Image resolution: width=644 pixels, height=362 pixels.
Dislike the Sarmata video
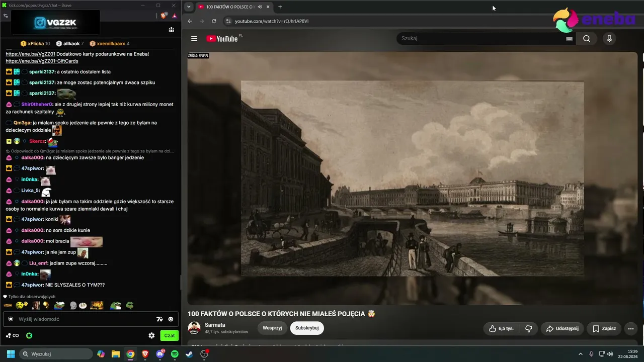coord(529,329)
